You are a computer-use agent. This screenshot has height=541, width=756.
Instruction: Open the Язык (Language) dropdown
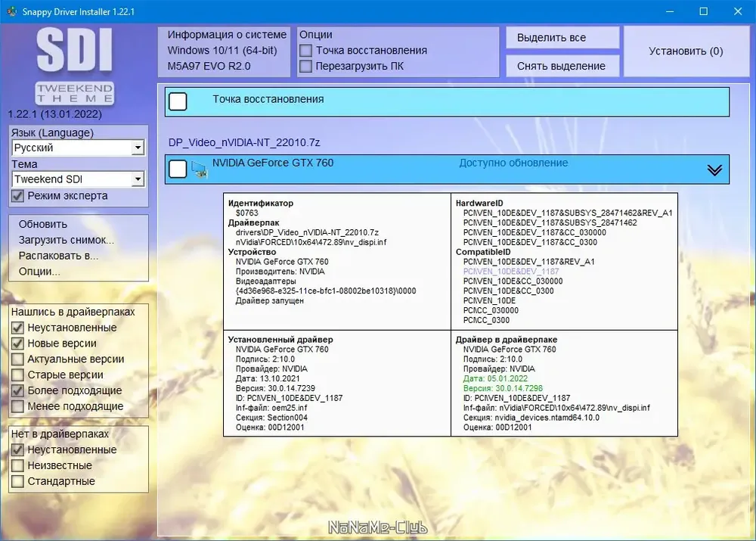77,148
